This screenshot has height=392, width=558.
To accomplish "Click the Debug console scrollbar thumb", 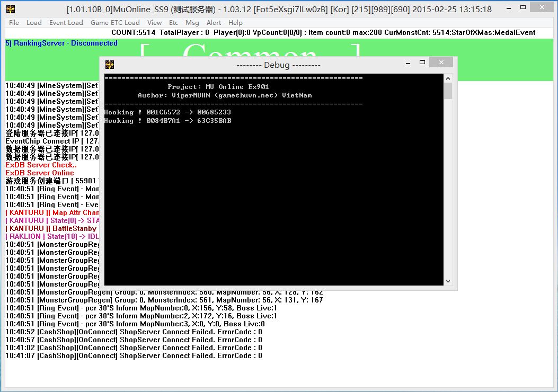I will [x=448, y=91].
